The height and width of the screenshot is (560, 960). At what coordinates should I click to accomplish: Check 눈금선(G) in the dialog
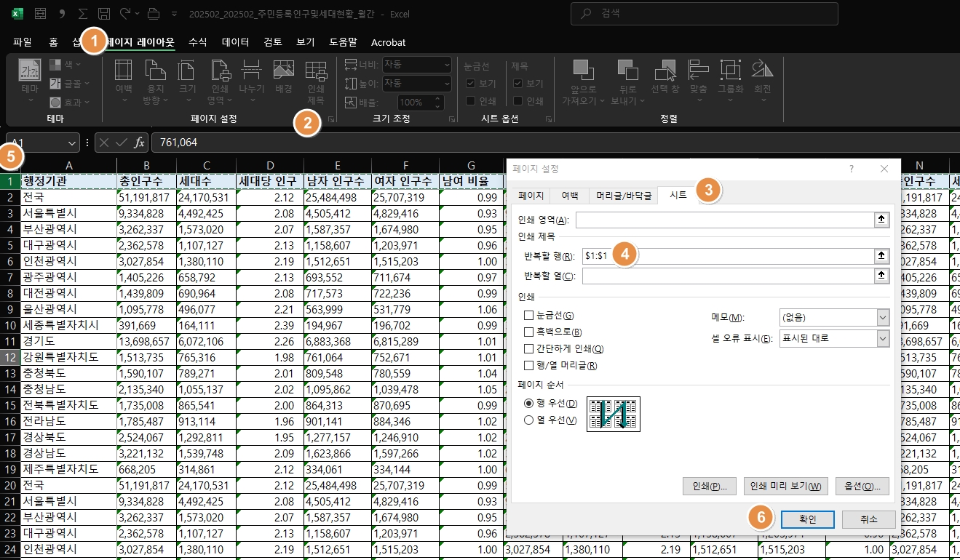coord(529,315)
